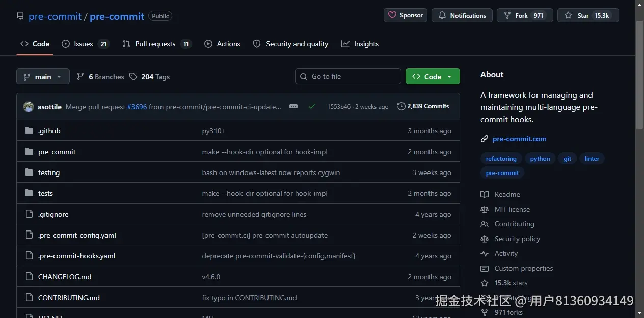Open 'remove unneeded gitignore lines' commit
The width and height of the screenshot is (644, 318).
pyautogui.click(x=254, y=214)
